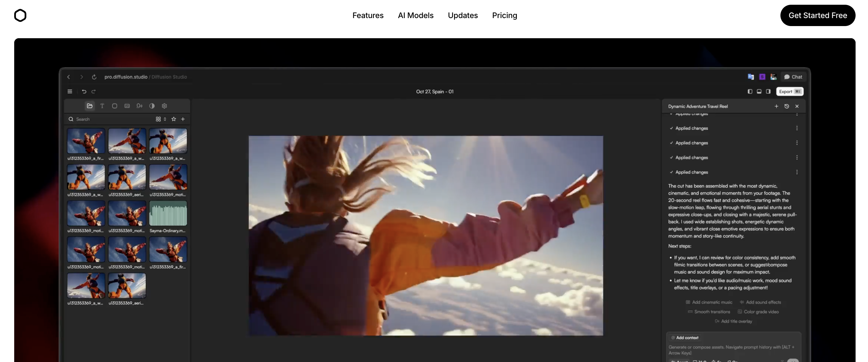Open options menu on first Applied changes entry
Viewport: 868px width, 362px height.
(797, 128)
